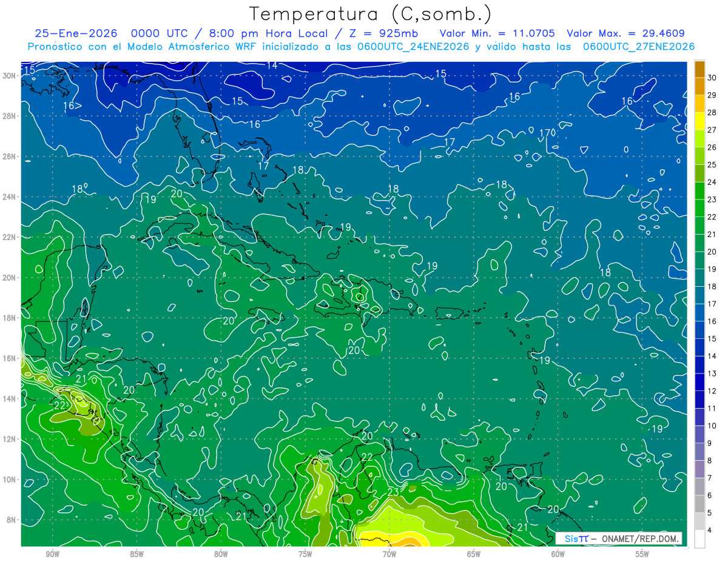The image size is (728, 562).
Task: Click the '22N' latitude axis label
Action: tap(9, 237)
